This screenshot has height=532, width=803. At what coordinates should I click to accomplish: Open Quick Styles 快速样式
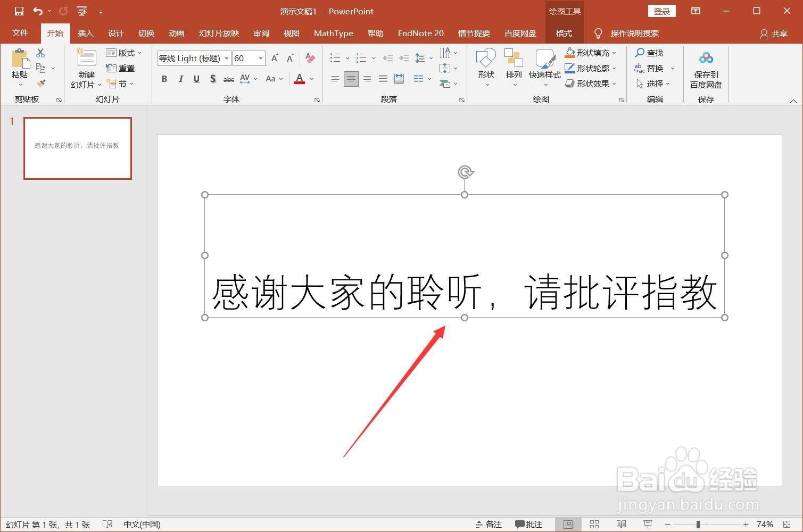coord(545,68)
